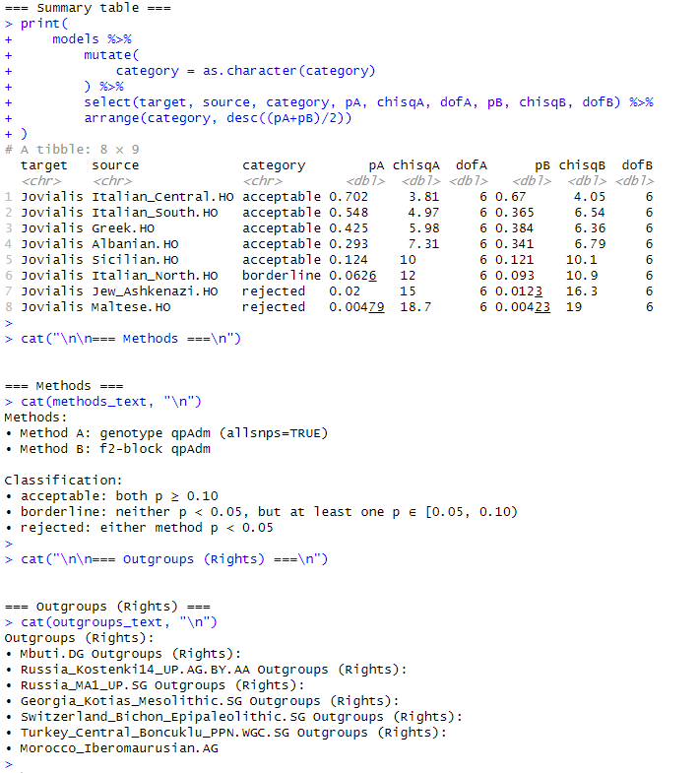This screenshot has height=773, width=700.
Task: Click the 'category = as.character(category)' code line
Action: (x=245, y=71)
